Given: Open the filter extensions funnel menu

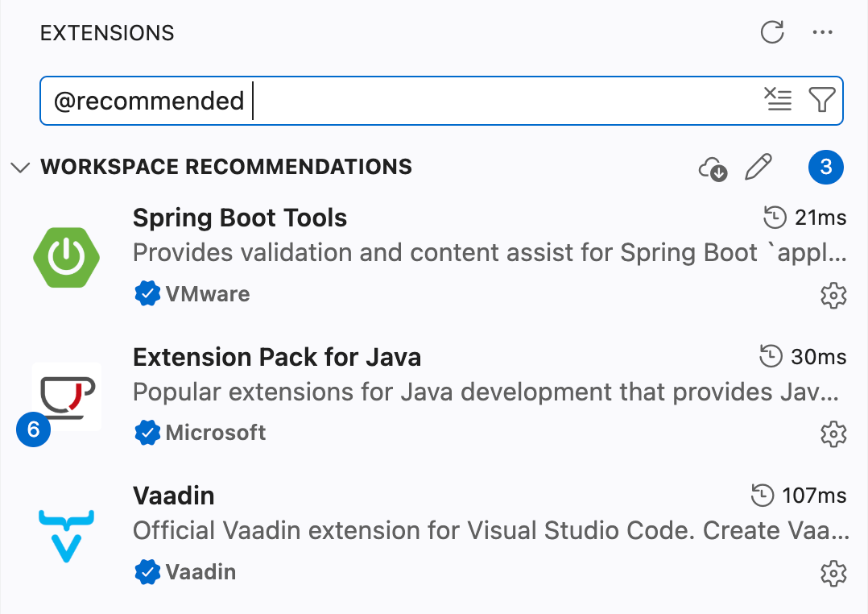Looking at the screenshot, I should (822, 100).
